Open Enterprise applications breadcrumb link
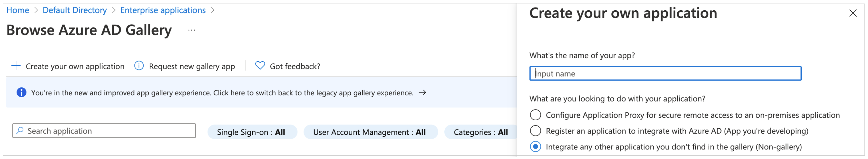 tap(163, 10)
